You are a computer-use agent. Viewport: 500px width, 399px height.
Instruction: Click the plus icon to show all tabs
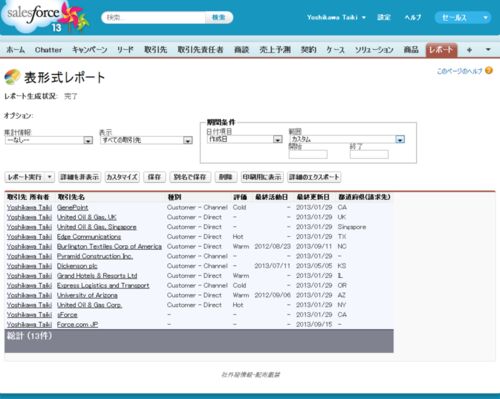(469, 50)
